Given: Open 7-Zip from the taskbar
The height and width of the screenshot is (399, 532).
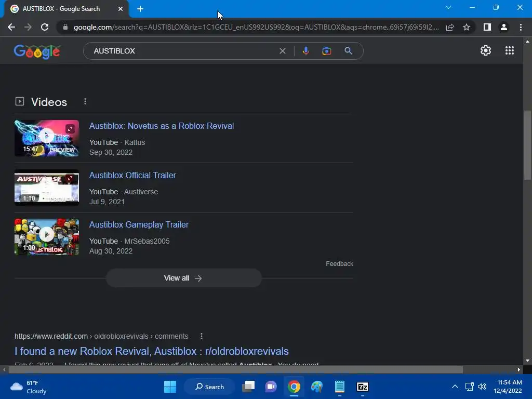Looking at the screenshot, I should pyautogui.click(x=362, y=387).
